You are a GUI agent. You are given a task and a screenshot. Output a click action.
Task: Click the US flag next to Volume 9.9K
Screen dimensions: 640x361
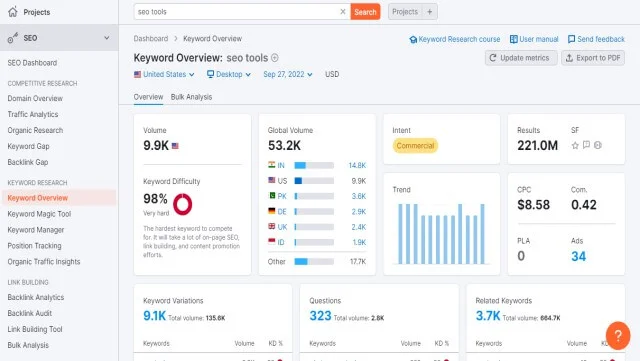click(175, 146)
